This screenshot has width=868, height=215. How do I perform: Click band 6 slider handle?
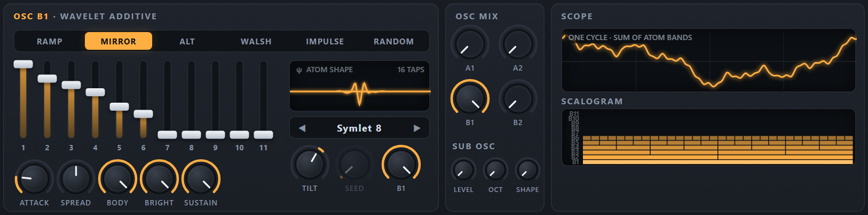[x=143, y=114]
